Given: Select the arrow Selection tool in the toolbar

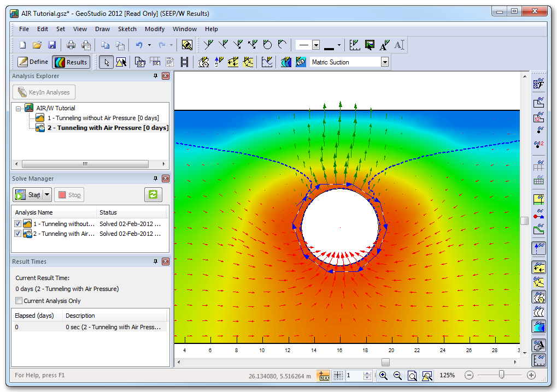Looking at the screenshot, I should (105, 62).
